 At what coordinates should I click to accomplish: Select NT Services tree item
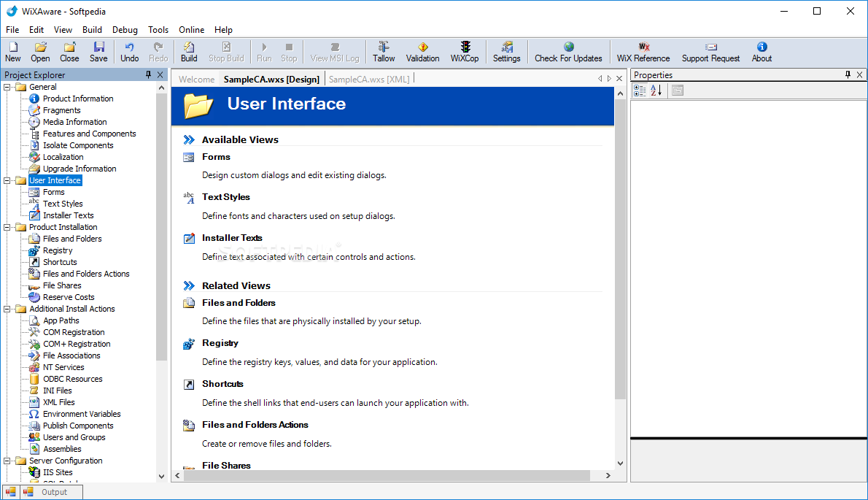[63, 367]
